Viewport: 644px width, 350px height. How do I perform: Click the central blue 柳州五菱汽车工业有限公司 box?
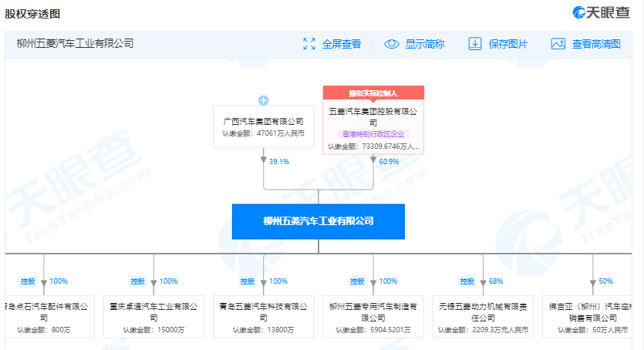coord(319,221)
